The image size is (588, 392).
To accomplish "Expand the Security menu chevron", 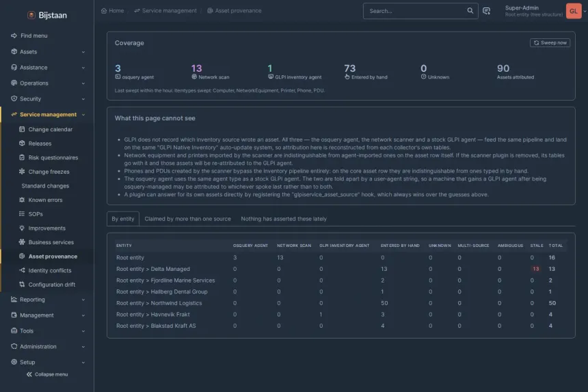I will pos(83,99).
